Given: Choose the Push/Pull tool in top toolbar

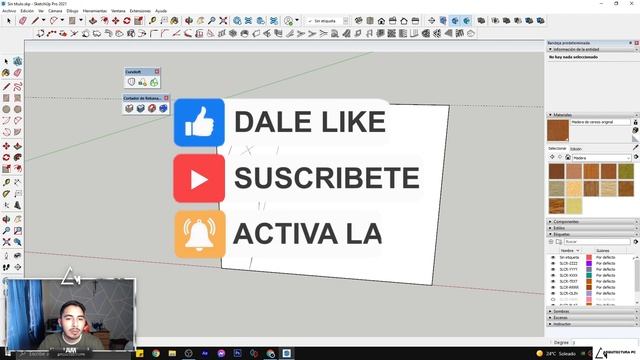Looking at the screenshot, I should point(93,20).
